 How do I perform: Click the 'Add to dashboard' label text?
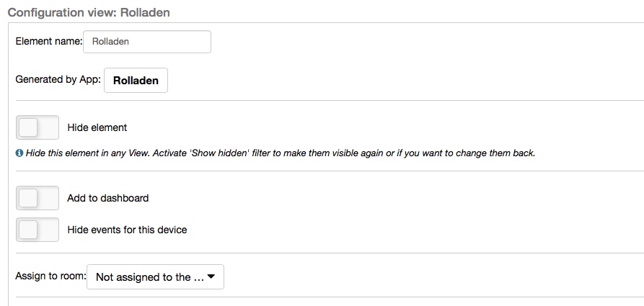(x=107, y=198)
